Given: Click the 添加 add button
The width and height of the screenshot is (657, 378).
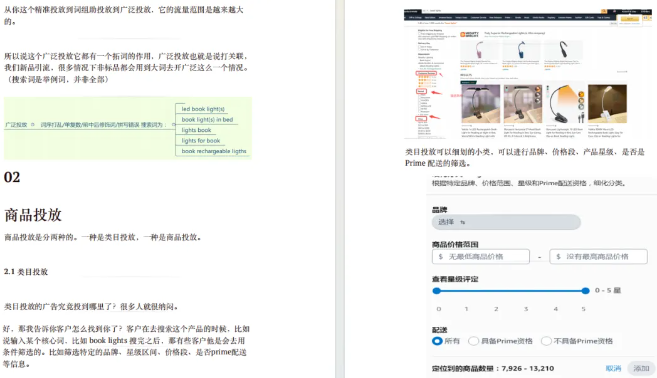Looking at the screenshot, I should point(641,368).
